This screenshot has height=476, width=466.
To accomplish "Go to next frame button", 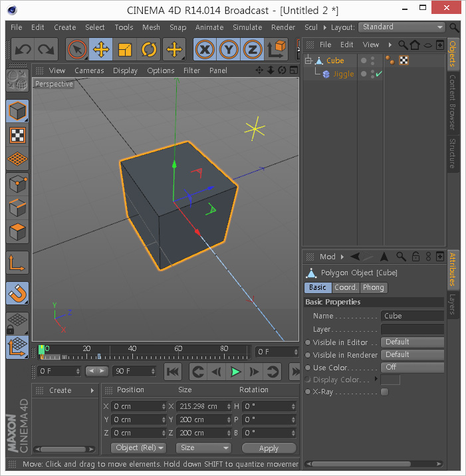I will 254,372.
